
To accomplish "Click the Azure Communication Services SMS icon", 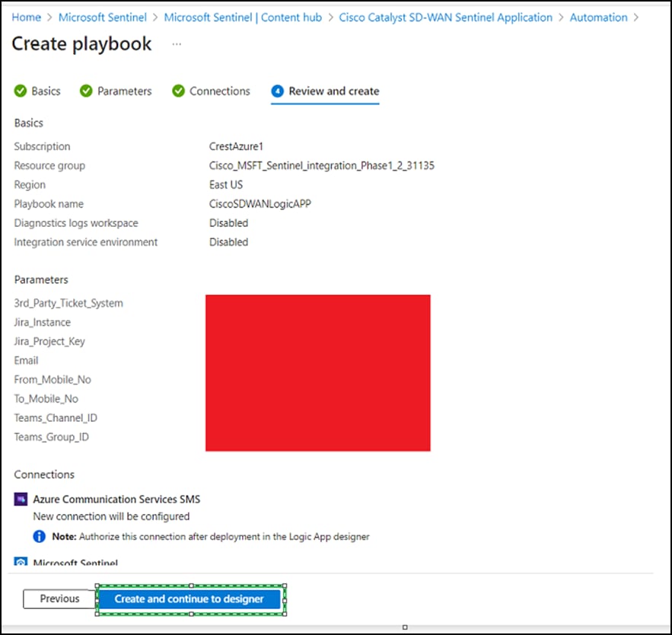I will coord(21,499).
